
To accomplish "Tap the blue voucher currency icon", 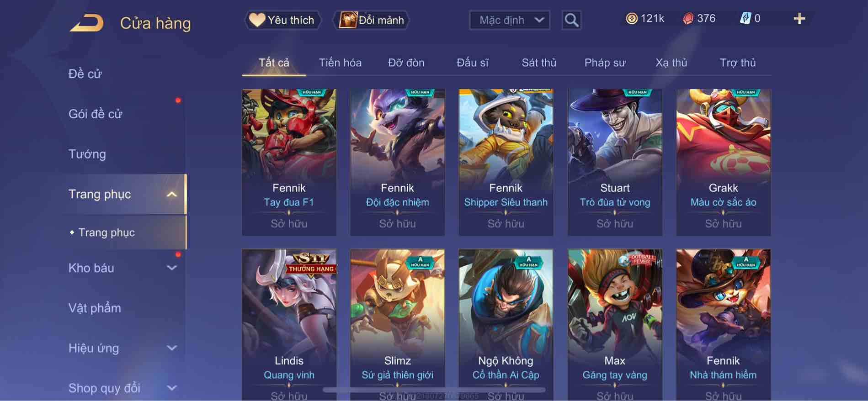I will (x=745, y=19).
